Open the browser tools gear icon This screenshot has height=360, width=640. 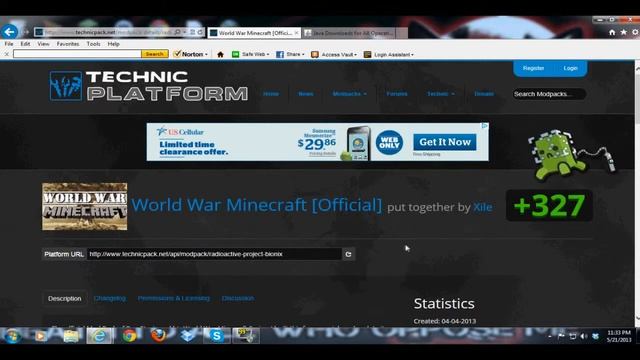tap(635, 32)
